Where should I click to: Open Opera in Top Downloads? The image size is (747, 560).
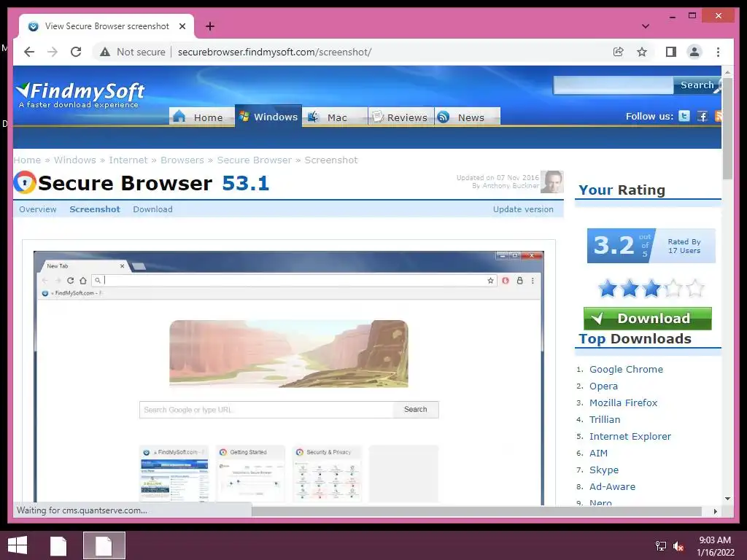pyautogui.click(x=603, y=386)
